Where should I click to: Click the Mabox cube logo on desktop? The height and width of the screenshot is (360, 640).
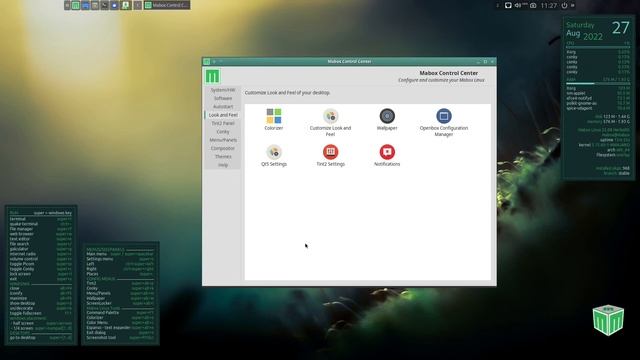click(608, 320)
